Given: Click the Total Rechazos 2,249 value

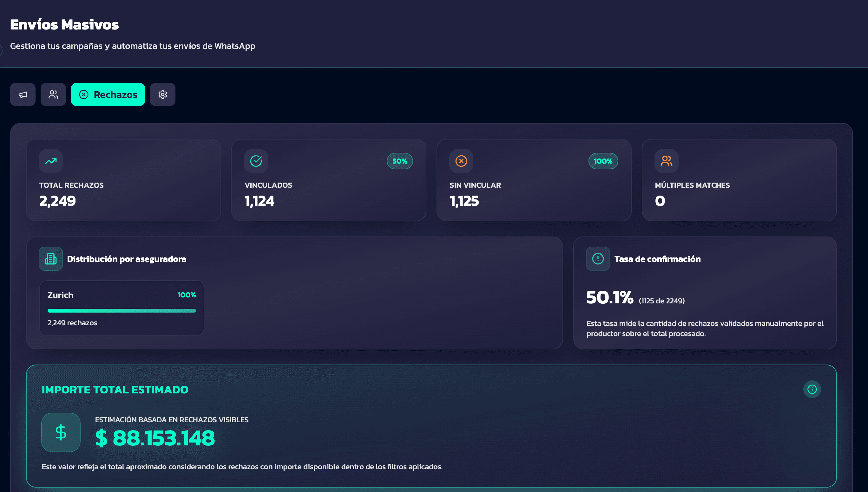Looking at the screenshot, I should [57, 201].
